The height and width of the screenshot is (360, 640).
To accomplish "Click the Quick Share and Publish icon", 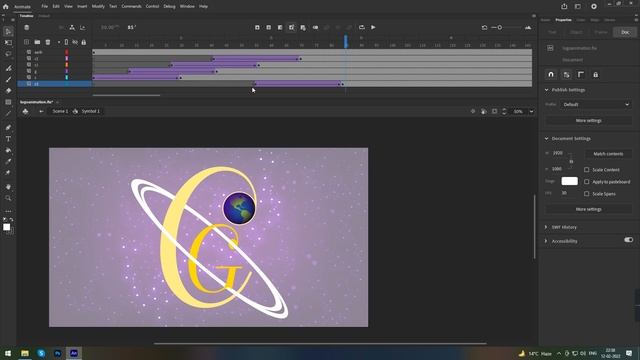I will point(564,7).
